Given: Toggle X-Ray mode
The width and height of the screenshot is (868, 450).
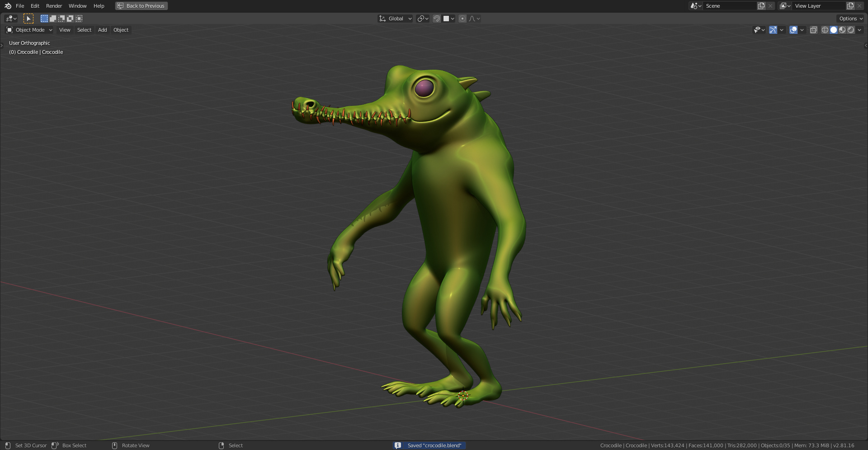Looking at the screenshot, I should pos(814,30).
